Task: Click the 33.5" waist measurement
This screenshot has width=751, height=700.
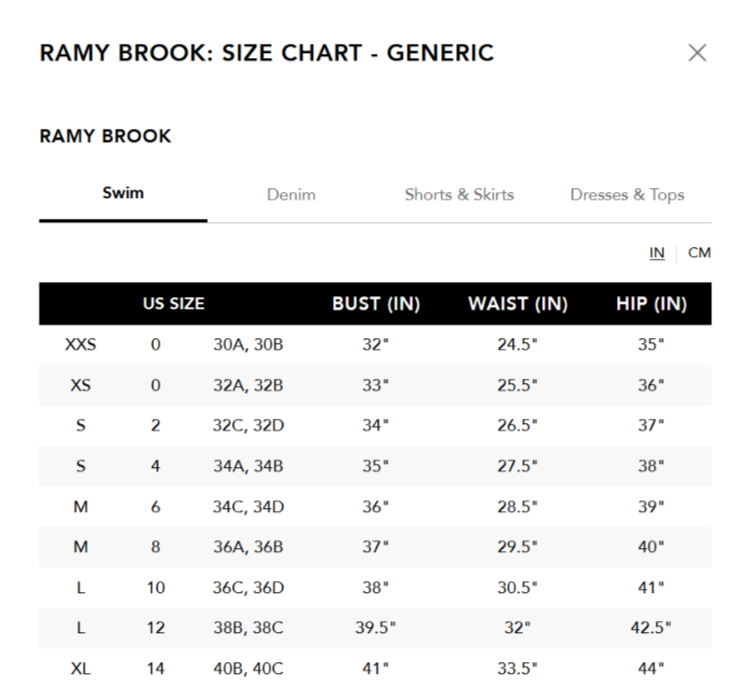Action: coord(517,668)
